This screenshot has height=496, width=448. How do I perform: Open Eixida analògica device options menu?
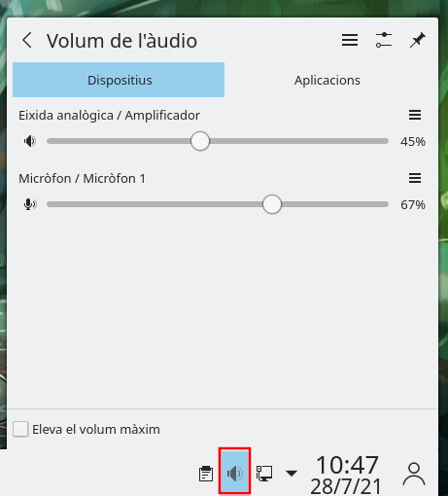coord(415,115)
